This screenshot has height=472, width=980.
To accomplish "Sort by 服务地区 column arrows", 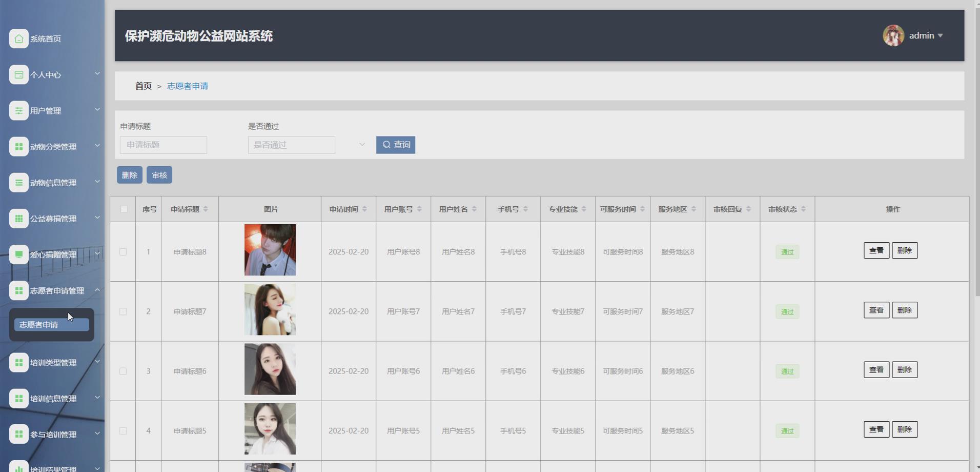I will click(x=693, y=209).
